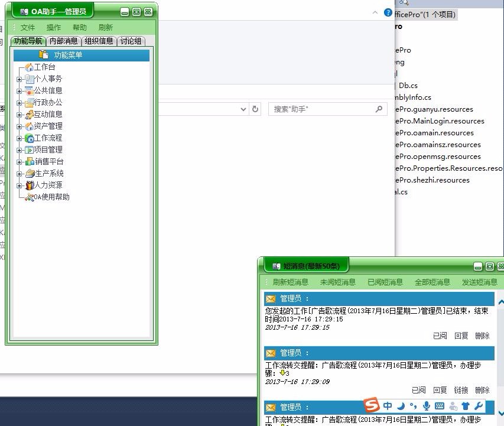Toggle Chinese/English punctuation icon
The image size is (504, 426).
click(412, 406)
